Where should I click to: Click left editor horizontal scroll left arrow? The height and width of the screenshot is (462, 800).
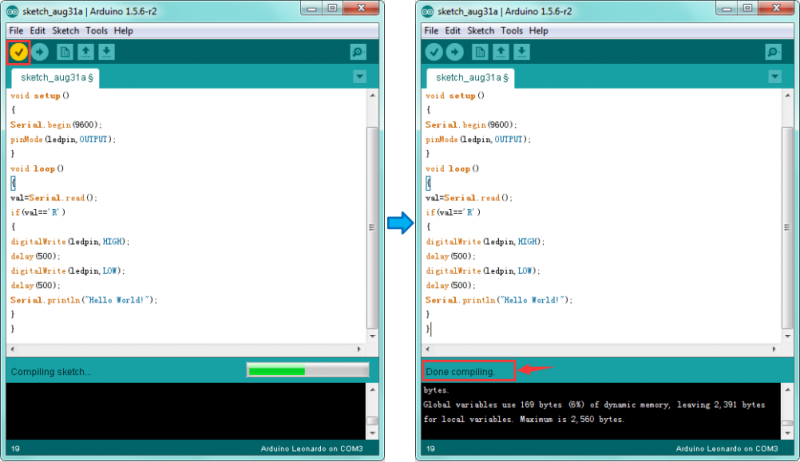[x=13, y=349]
